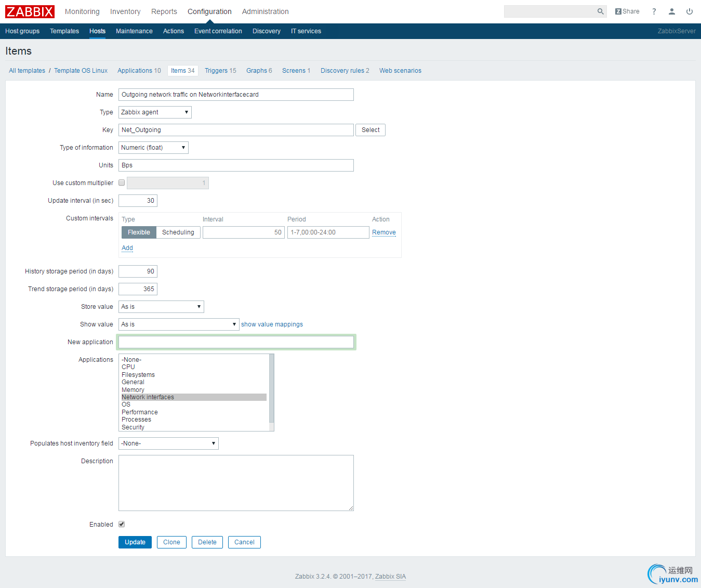Click the History storage period field

pyautogui.click(x=138, y=271)
